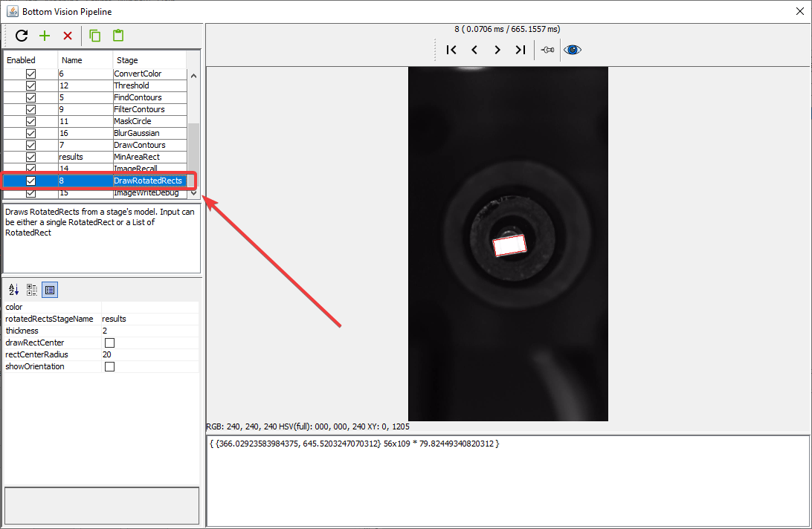
Task: Show the previous stage result
Action: coord(474,50)
